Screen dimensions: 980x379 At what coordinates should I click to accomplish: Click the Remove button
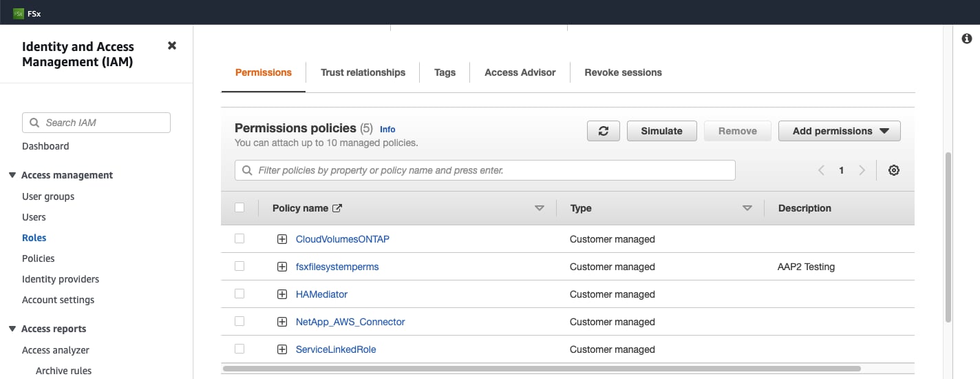pos(738,131)
